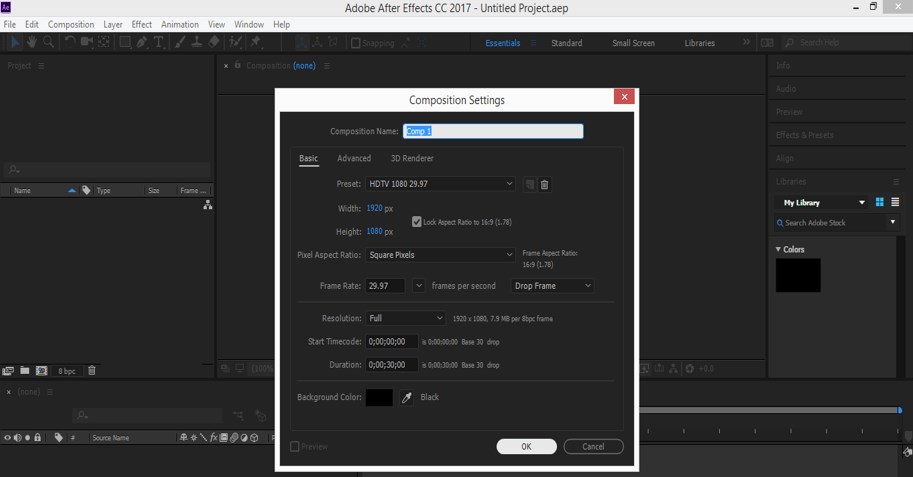Switch to the 3D Renderer tab
Viewport: 913px width, 477px height.
412,158
